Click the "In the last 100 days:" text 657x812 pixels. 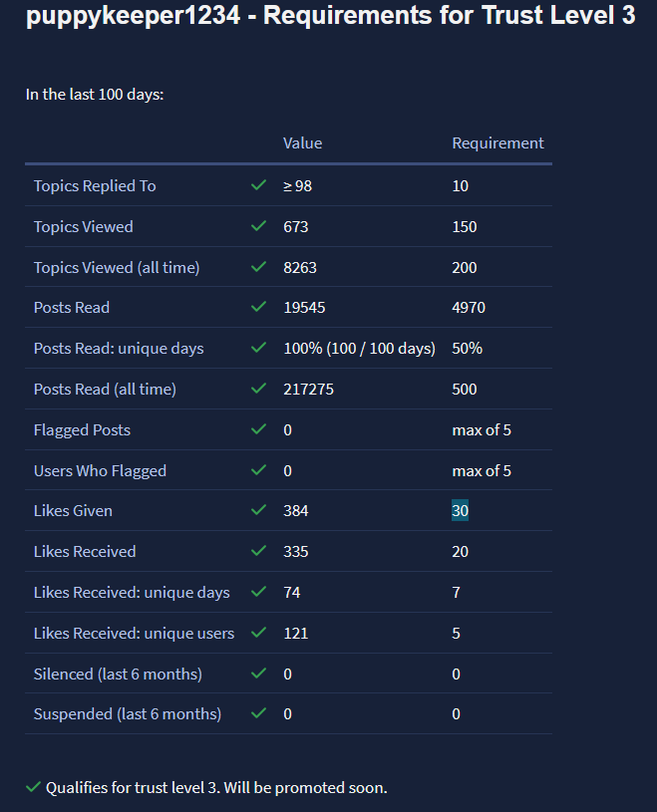[95, 95]
